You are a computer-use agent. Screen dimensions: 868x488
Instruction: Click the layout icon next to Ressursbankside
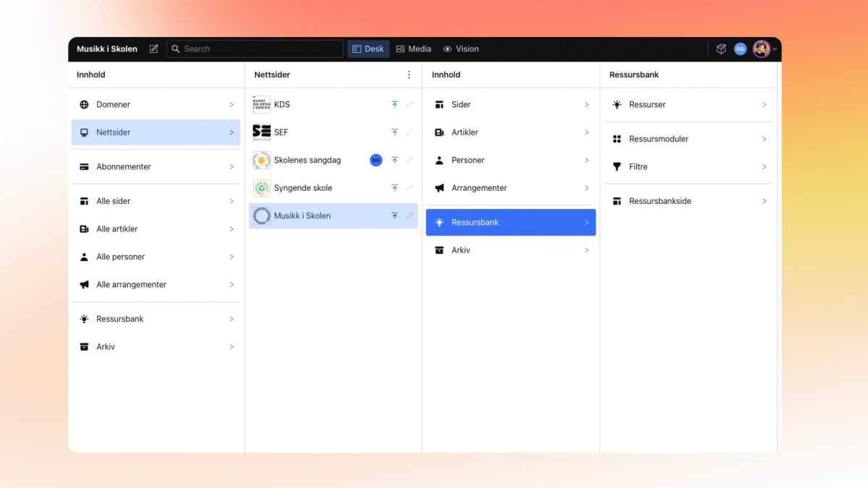point(617,202)
